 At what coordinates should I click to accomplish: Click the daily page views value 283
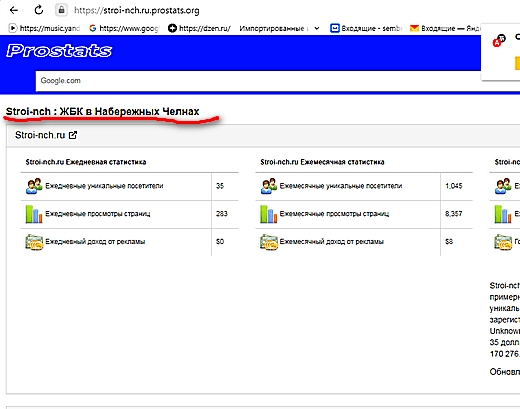(x=222, y=214)
